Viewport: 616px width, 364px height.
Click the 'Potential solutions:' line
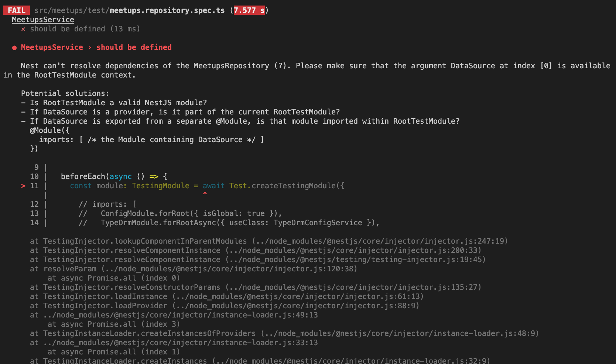[x=65, y=93]
